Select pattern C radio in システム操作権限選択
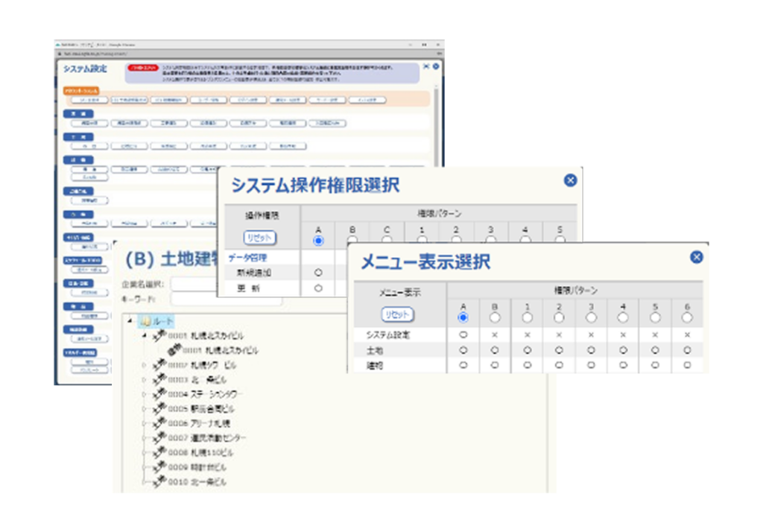Viewport: 763px width, 532px height. 387,239
